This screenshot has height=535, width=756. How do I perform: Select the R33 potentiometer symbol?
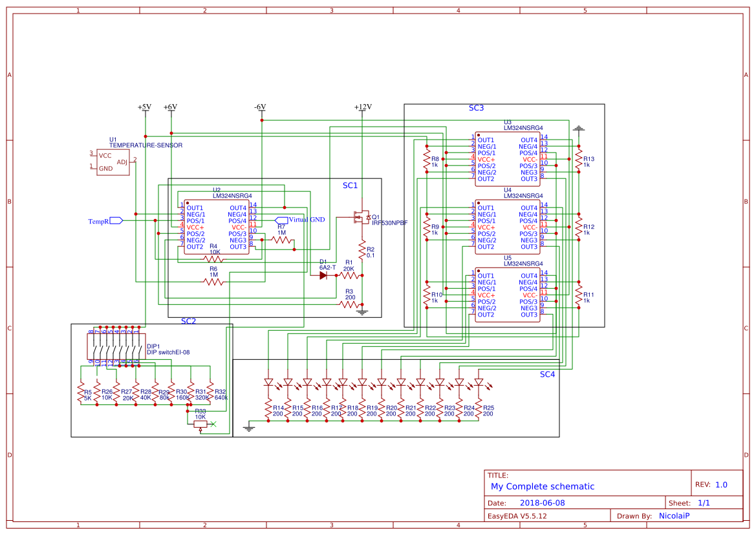click(x=200, y=424)
